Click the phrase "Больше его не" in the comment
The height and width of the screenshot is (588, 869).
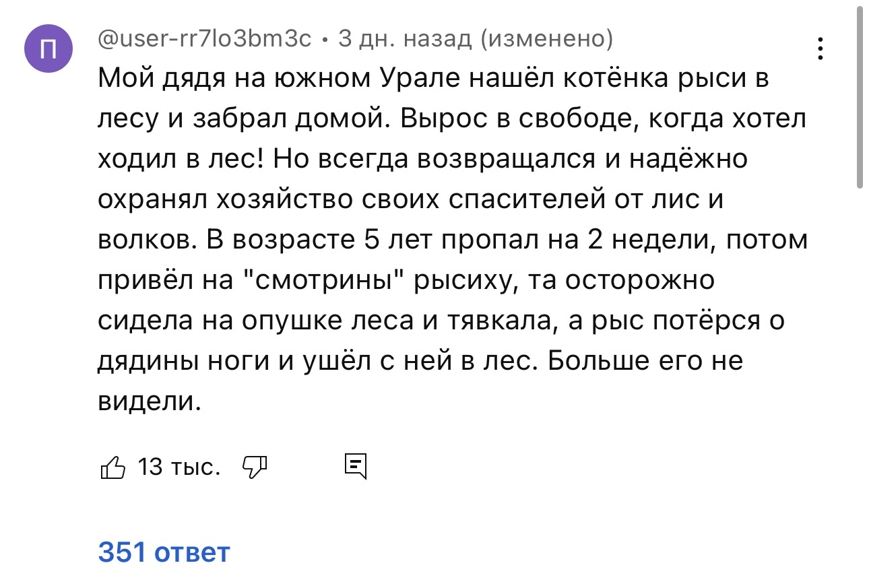click(645, 362)
